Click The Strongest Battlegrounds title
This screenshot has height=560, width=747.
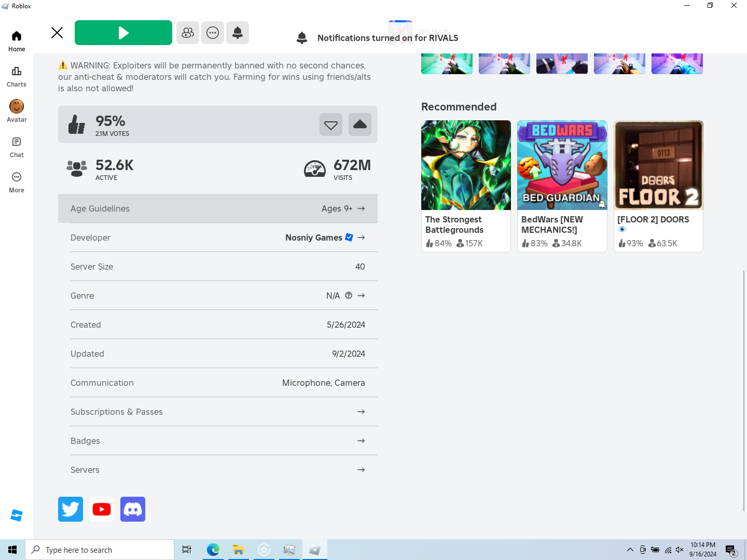tap(454, 225)
